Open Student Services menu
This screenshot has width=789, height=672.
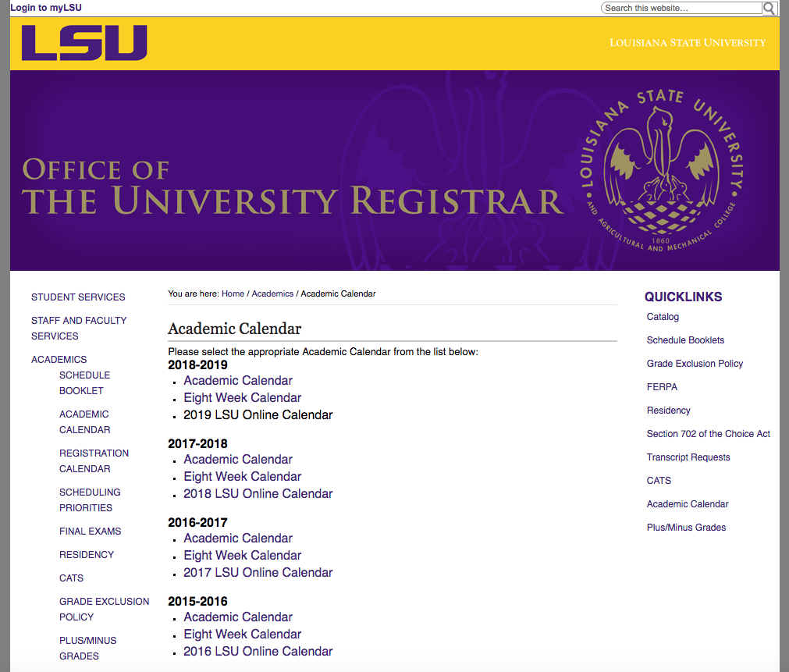pyautogui.click(x=78, y=297)
